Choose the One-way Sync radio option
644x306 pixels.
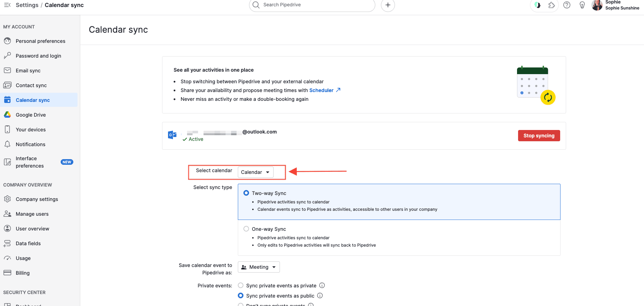pyautogui.click(x=246, y=229)
